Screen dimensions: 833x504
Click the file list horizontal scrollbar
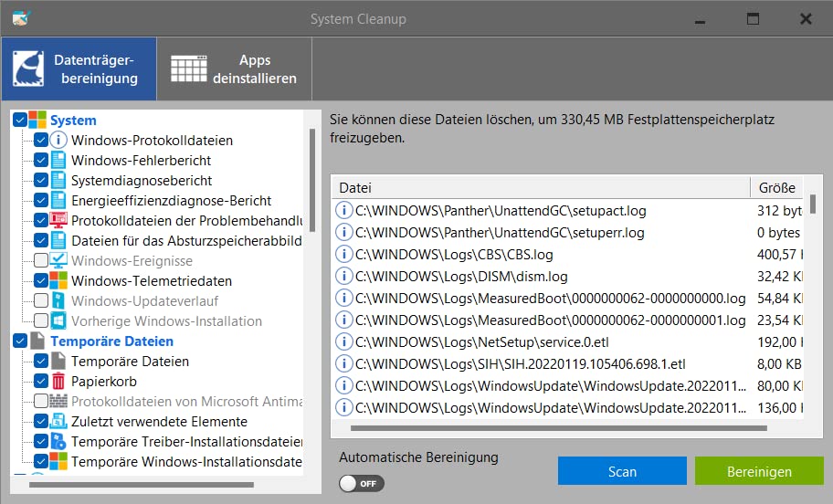(557, 427)
